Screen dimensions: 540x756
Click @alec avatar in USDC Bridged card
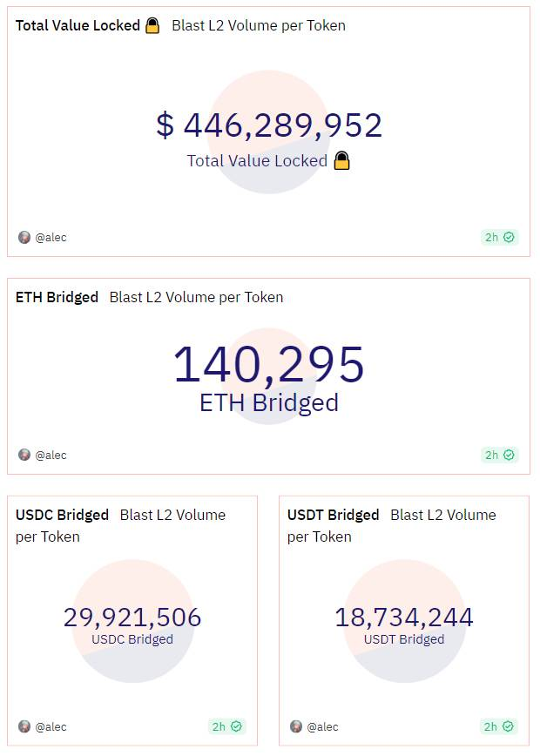(x=24, y=726)
